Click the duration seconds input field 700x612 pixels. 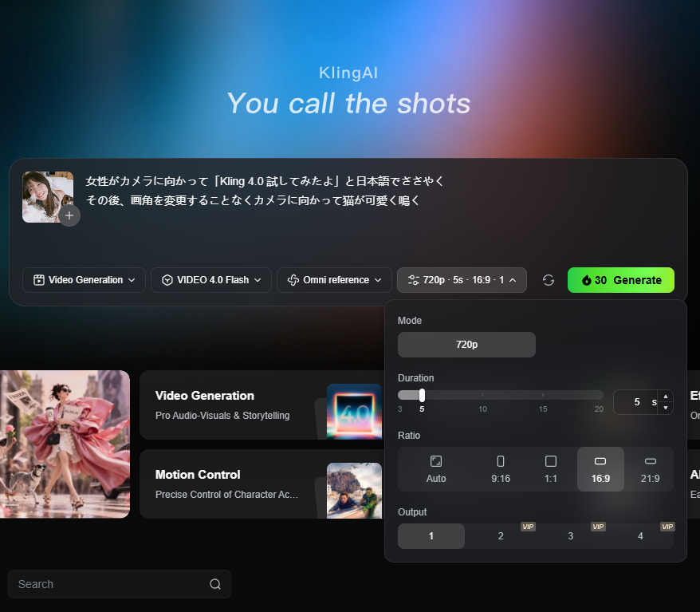point(636,402)
